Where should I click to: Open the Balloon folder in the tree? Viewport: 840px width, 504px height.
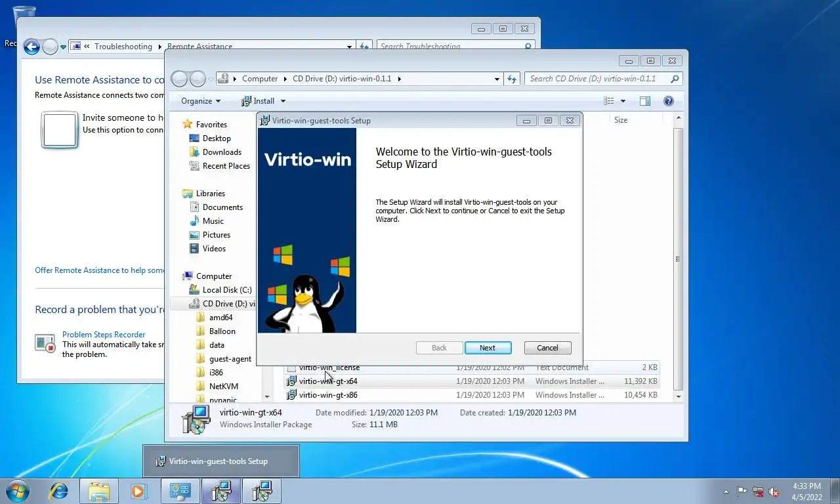coord(222,331)
